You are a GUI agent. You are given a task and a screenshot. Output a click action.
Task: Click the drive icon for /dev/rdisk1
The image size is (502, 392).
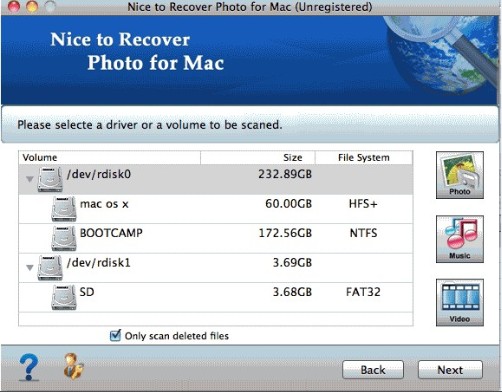tap(50, 268)
